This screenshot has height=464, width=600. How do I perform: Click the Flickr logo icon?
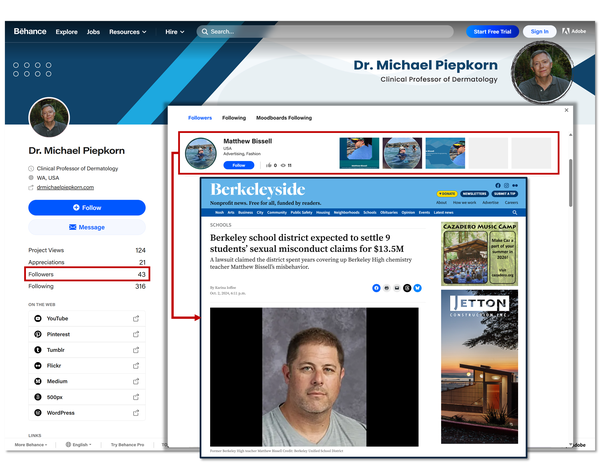[38, 365]
